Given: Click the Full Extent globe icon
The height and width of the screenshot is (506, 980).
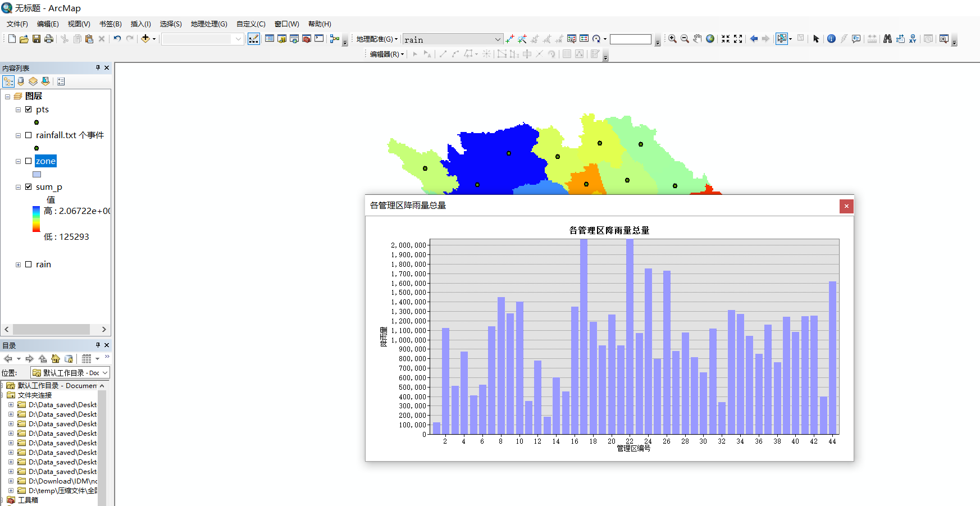Looking at the screenshot, I should coord(710,39).
